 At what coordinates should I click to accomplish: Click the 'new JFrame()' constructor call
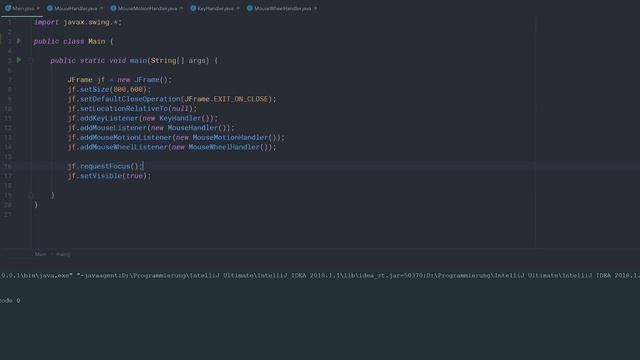144,80
